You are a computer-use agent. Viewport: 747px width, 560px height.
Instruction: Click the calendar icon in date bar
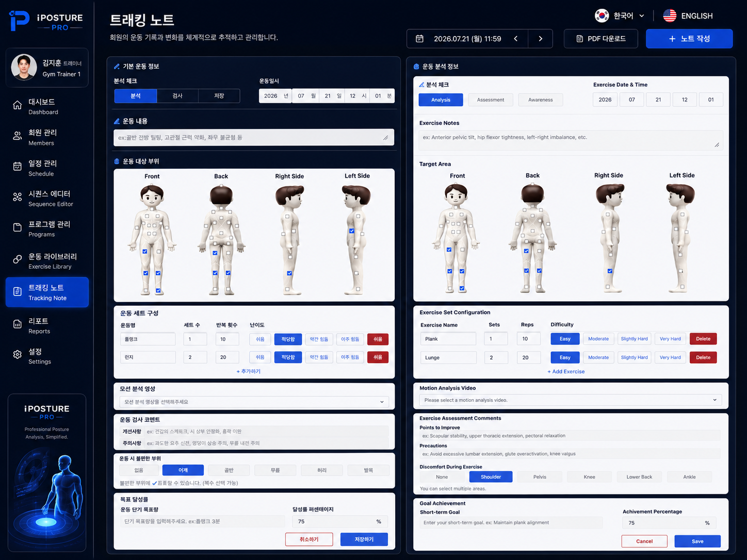(419, 39)
